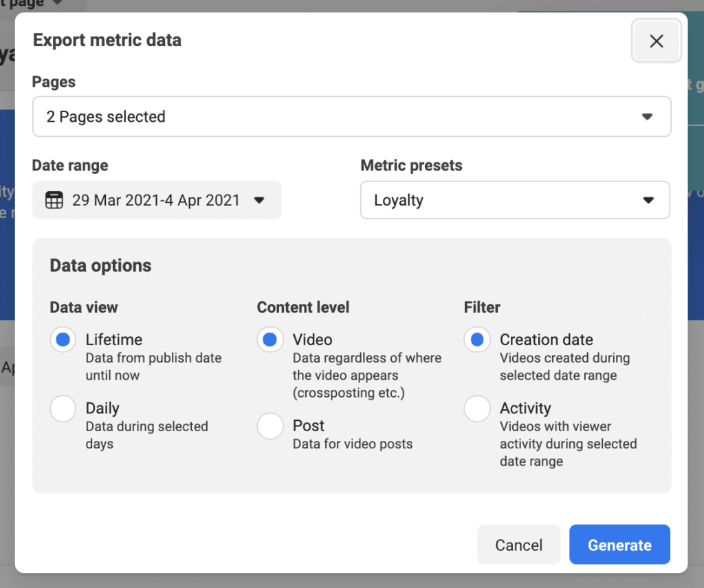The image size is (704, 588).
Task: Click the arrow in Metric presets box
Action: (x=648, y=200)
